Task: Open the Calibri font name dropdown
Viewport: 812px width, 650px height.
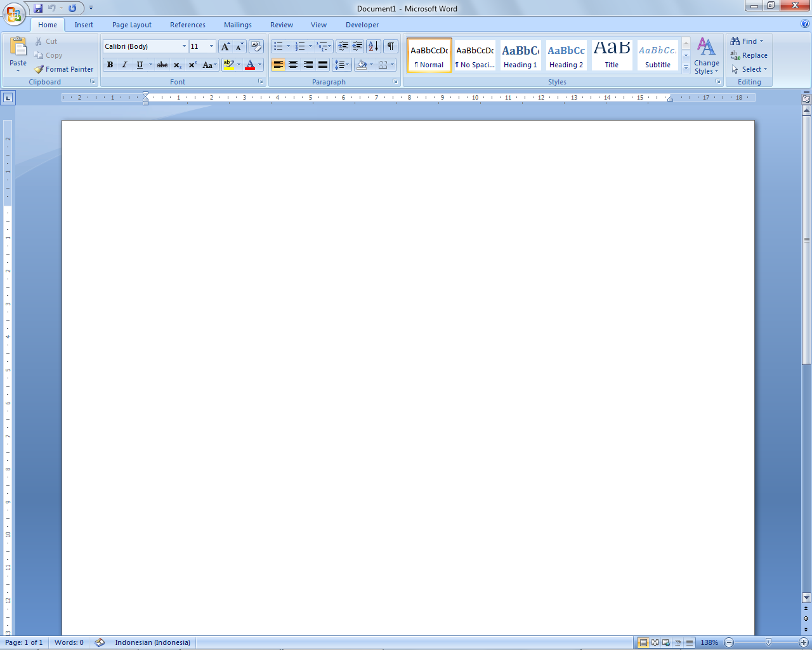Action: coord(184,46)
